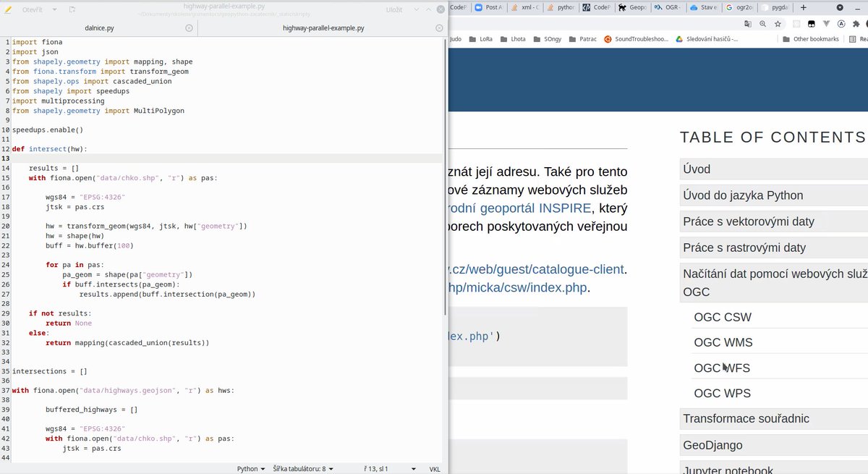Open the catalogue-client link
This screenshot has width=868, height=474.
point(536,269)
